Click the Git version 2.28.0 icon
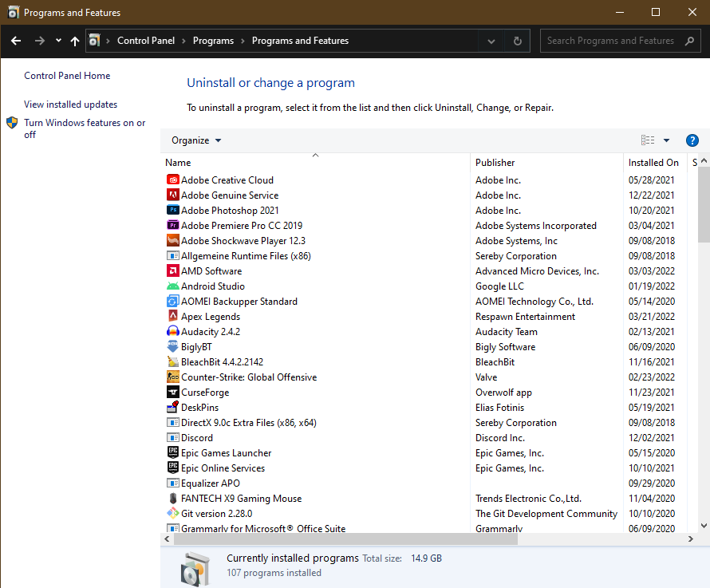The height and width of the screenshot is (588, 710). click(172, 513)
